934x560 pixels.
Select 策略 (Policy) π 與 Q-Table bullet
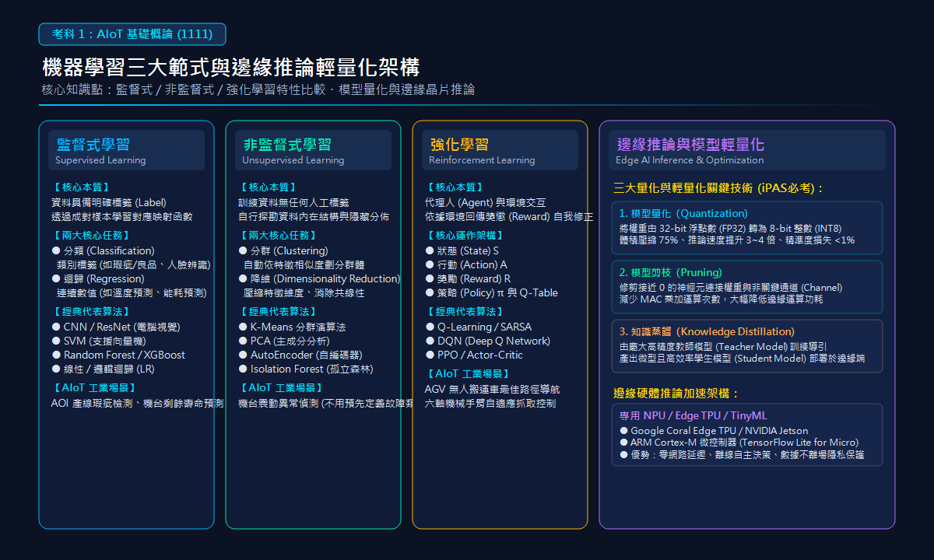pyautogui.click(x=491, y=292)
